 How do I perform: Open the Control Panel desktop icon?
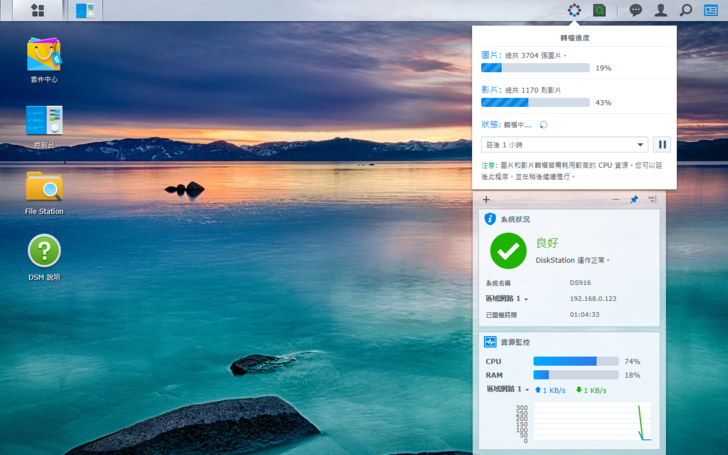click(44, 121)
